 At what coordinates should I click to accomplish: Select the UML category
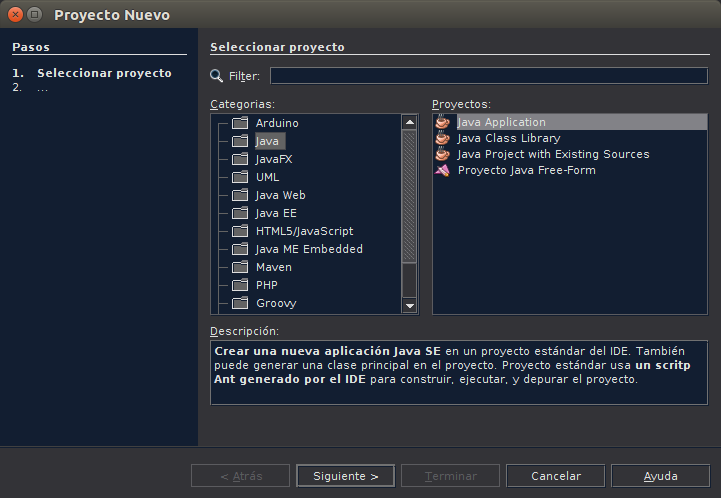point(268,177)
